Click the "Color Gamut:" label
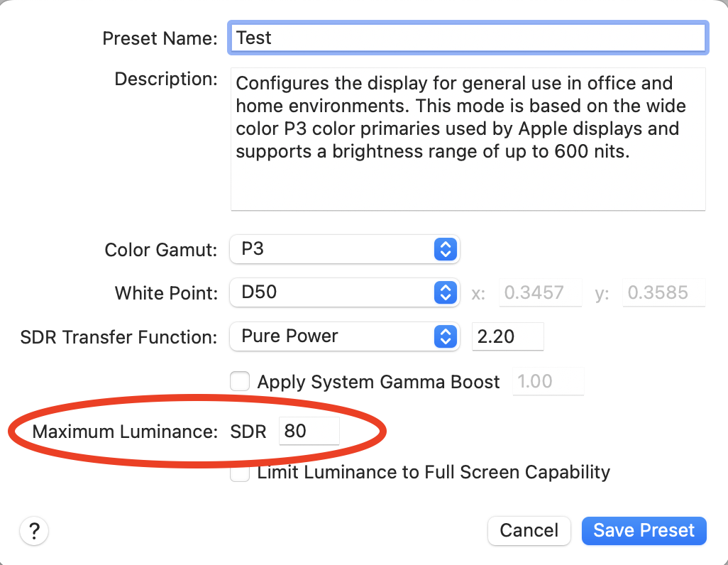 tap(161, 250)
